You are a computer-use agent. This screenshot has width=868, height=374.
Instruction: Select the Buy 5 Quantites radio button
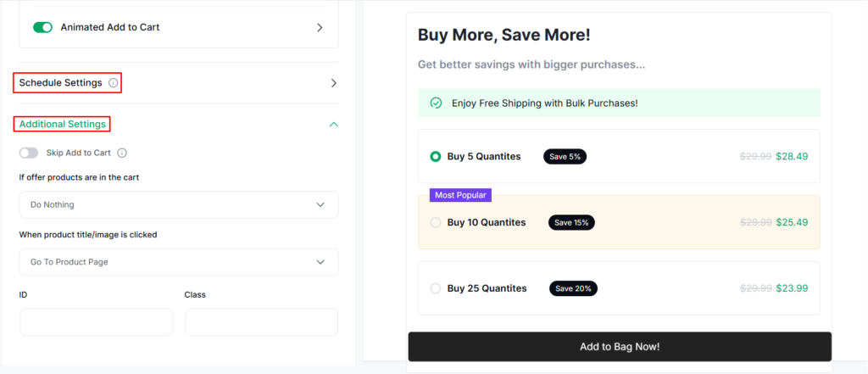[436, 157]
